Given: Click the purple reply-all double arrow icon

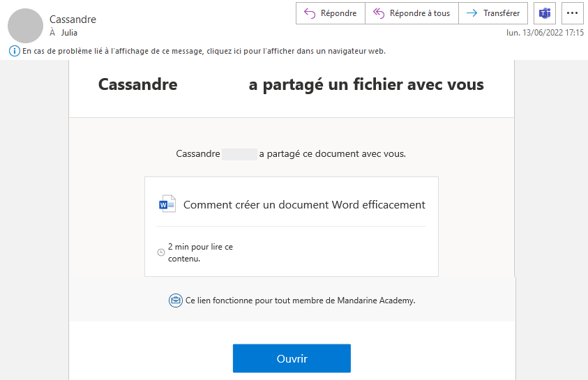Looking at the screenshot, I should click(379, 13).
